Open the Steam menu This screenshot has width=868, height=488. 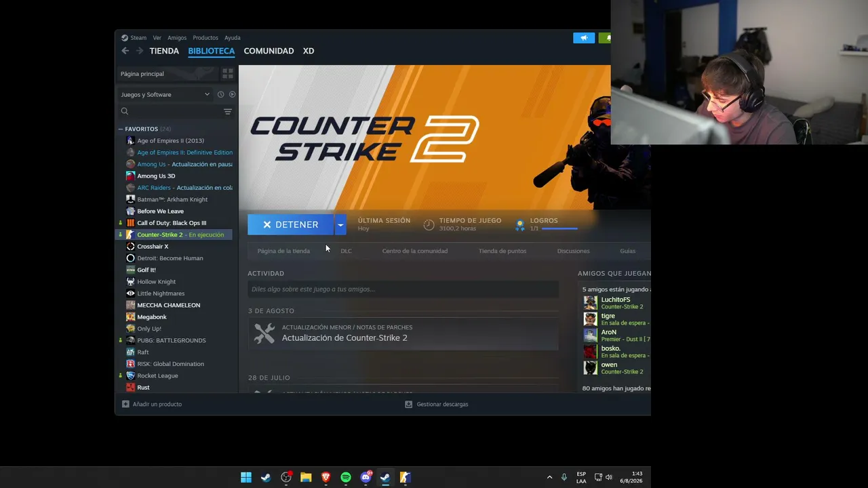138,38
